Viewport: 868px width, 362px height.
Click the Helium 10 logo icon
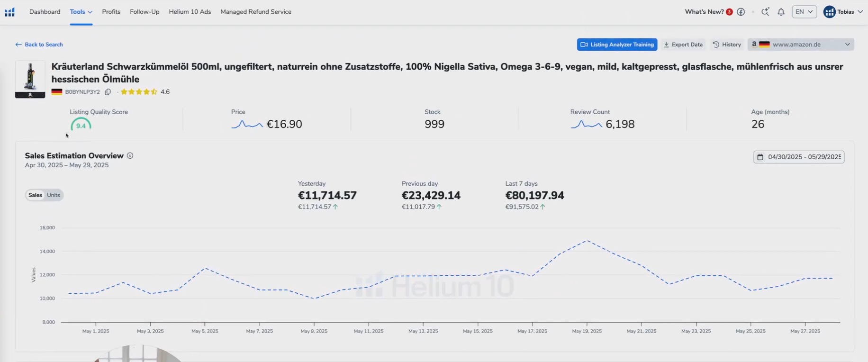point(9,12)
